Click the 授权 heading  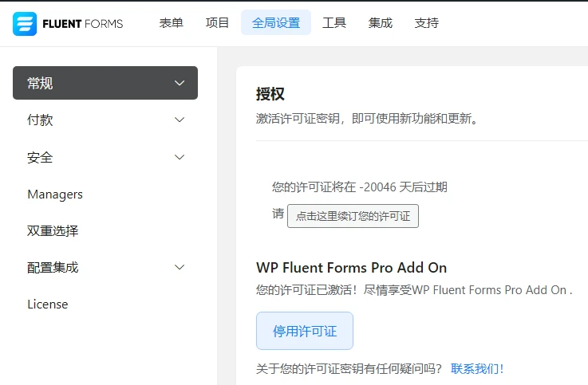point(270,94)
